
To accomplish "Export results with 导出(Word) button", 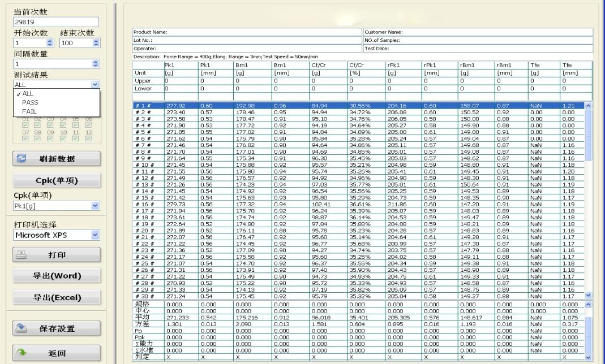I will coord(57,276).
